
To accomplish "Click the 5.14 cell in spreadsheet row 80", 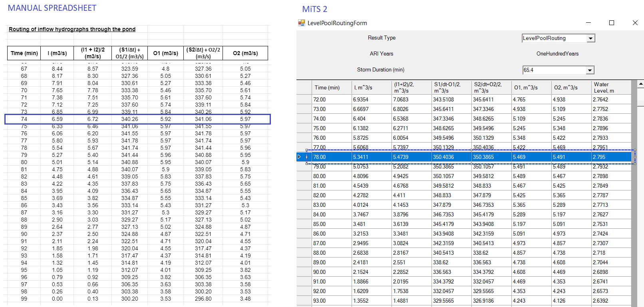I will tap(93, 162).
